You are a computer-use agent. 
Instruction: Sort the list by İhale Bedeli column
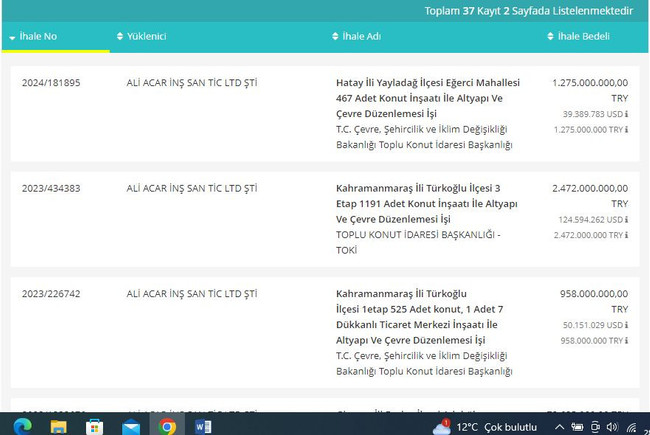click(x=582, y=37)
